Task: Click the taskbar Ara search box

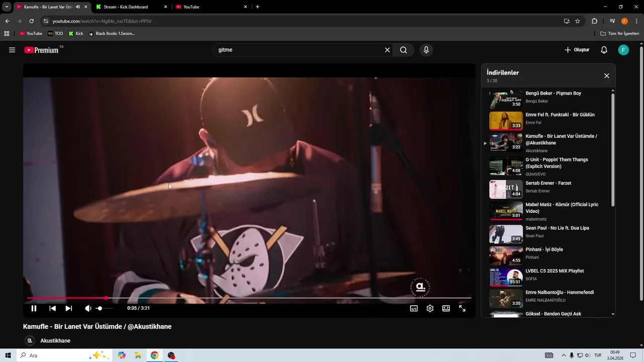Action: (64, 355)
